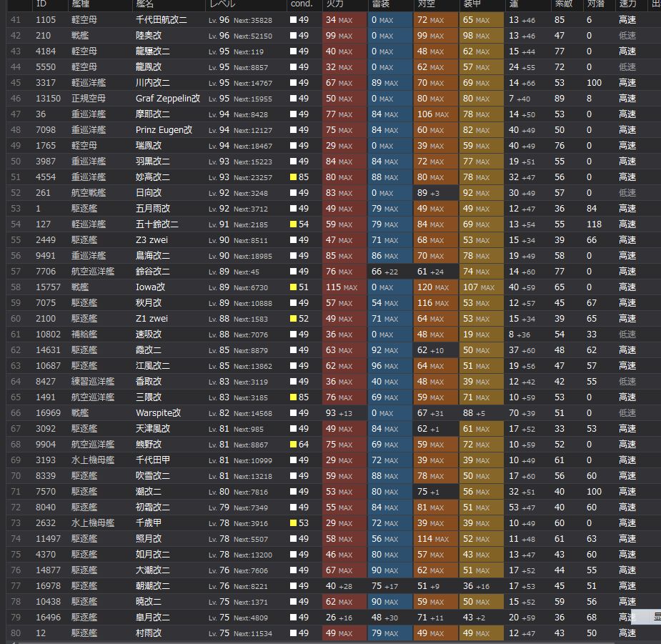Select ship name 朝潮改二
The width and height of the screenshot is (661, 644).
(153, 586)
